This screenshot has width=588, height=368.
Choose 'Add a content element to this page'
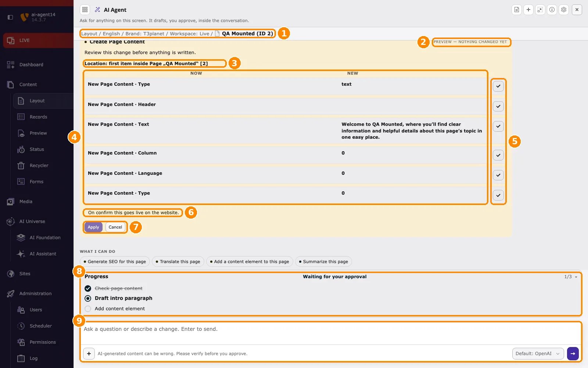pos(250,262)
